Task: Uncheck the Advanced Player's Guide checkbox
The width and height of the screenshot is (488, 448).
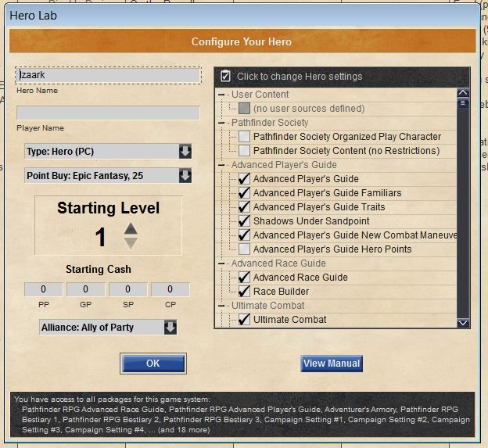Action: click(244, 178)
